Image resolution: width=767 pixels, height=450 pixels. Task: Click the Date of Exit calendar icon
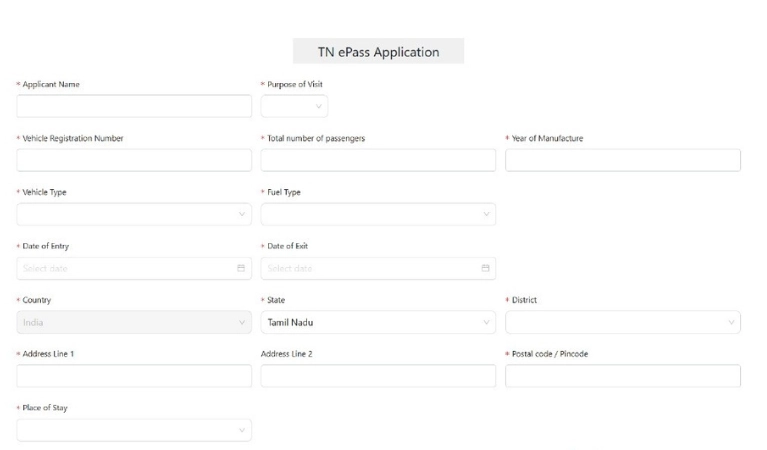[486, 268]
